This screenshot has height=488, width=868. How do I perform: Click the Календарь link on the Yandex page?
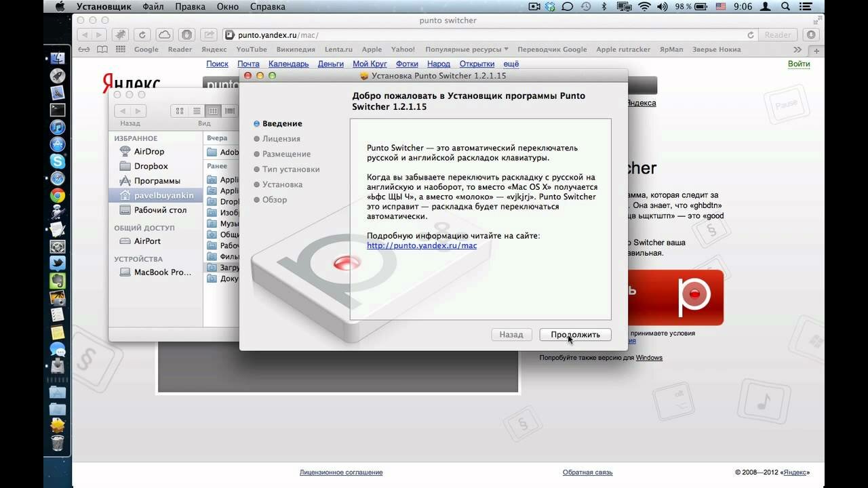click(288, 64)
